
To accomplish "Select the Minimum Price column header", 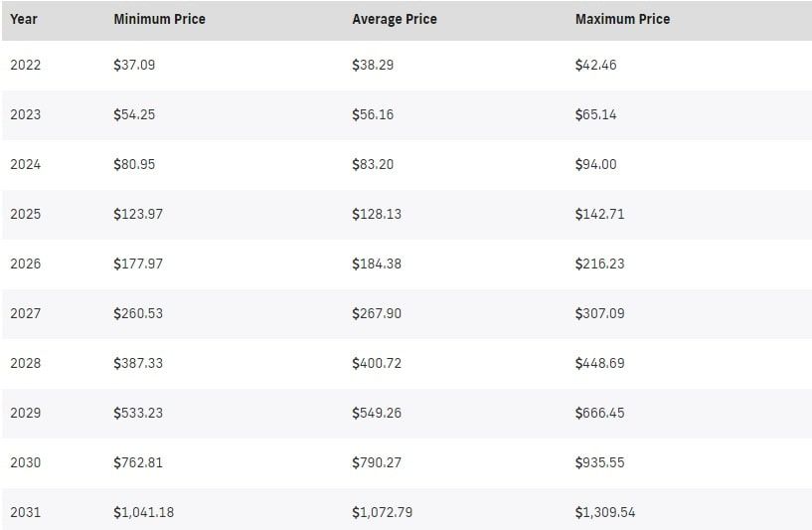I will 159,19.
